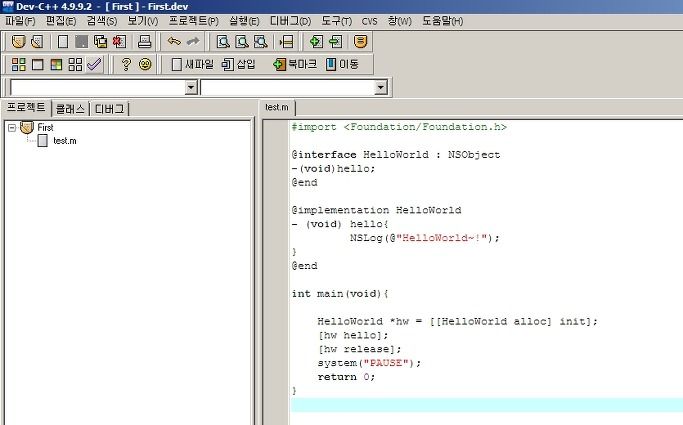Click the [hw release]; code line

click(359, 349)
